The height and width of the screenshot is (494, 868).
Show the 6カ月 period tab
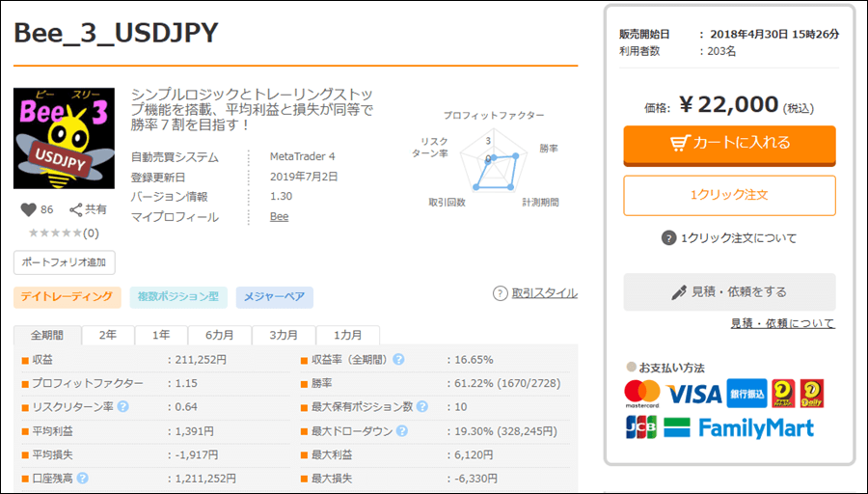tap(219, 335)
